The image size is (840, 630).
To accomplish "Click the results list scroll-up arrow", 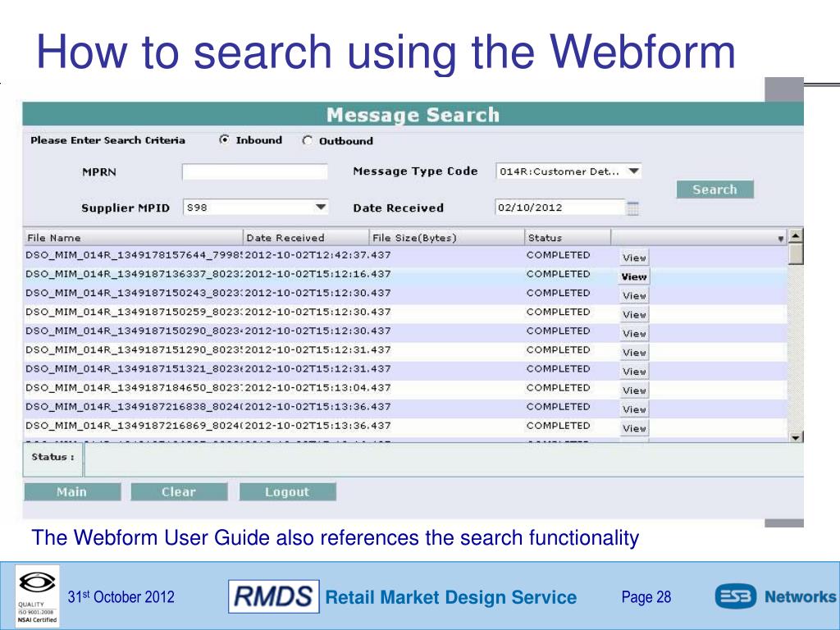I will (x=796, y=235).
